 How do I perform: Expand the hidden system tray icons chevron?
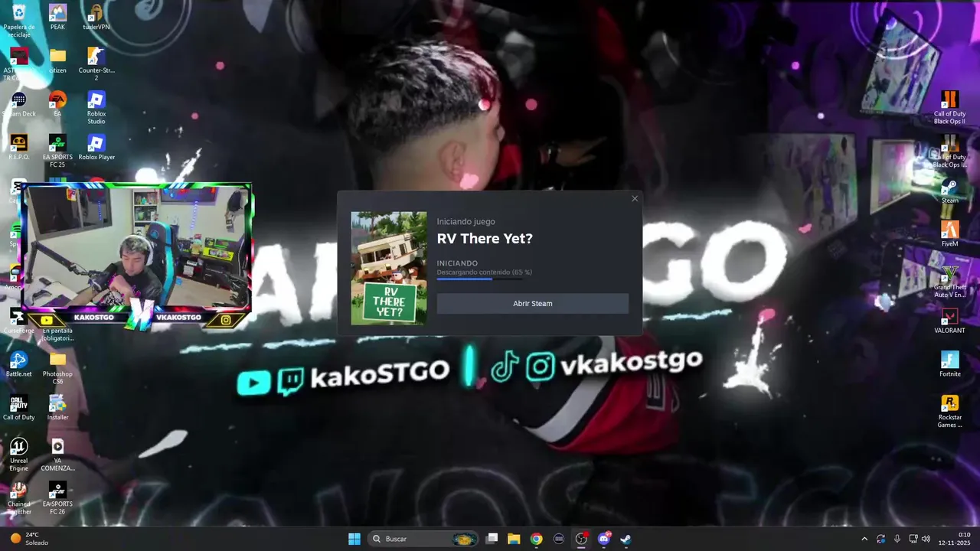(864, 539)
